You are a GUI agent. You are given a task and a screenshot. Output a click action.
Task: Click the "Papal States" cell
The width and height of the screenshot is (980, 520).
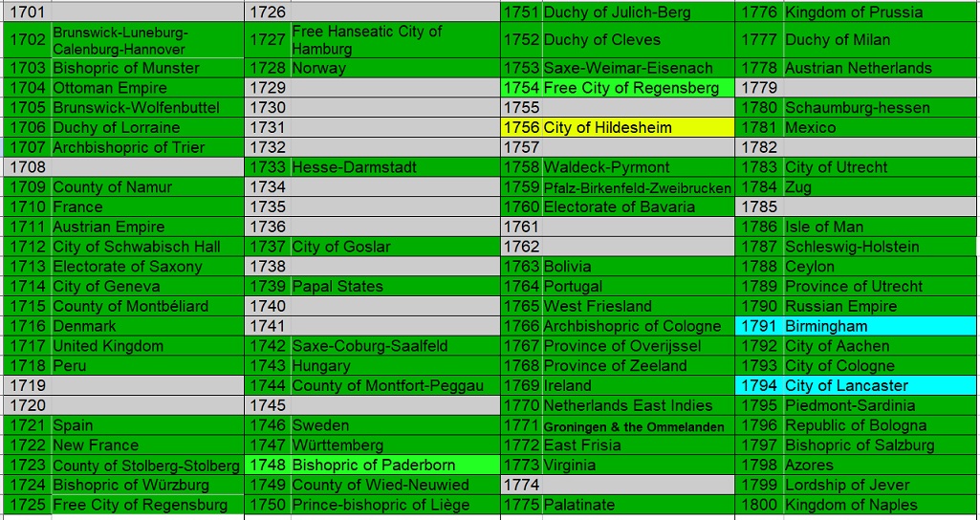(395, 287)
